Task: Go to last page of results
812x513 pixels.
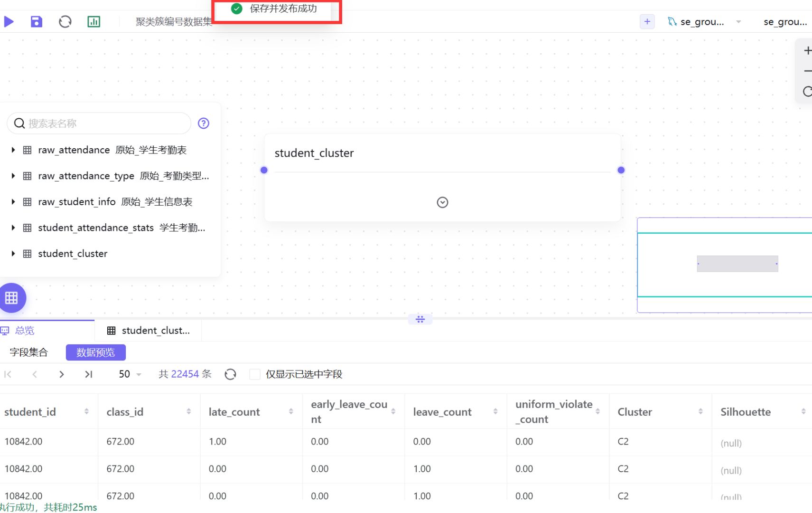Action: (x=88, y=374)
